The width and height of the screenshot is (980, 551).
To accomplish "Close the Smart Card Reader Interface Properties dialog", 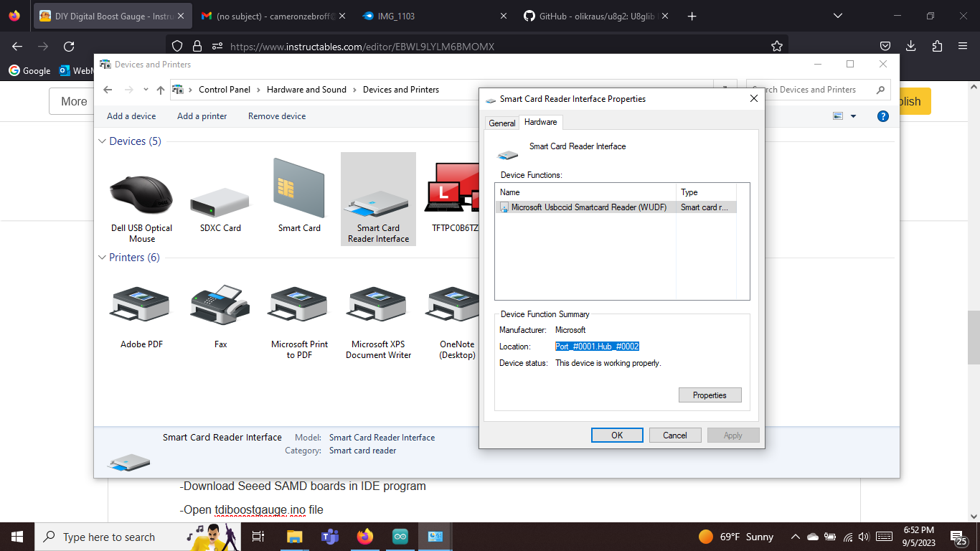I will (754, 99).
